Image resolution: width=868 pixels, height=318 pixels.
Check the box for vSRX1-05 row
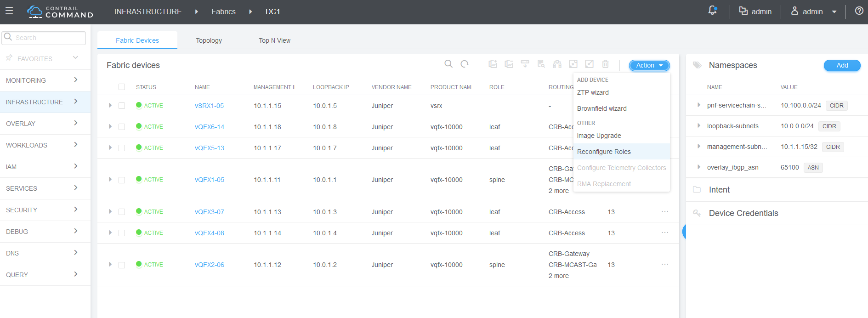[122, 106]
